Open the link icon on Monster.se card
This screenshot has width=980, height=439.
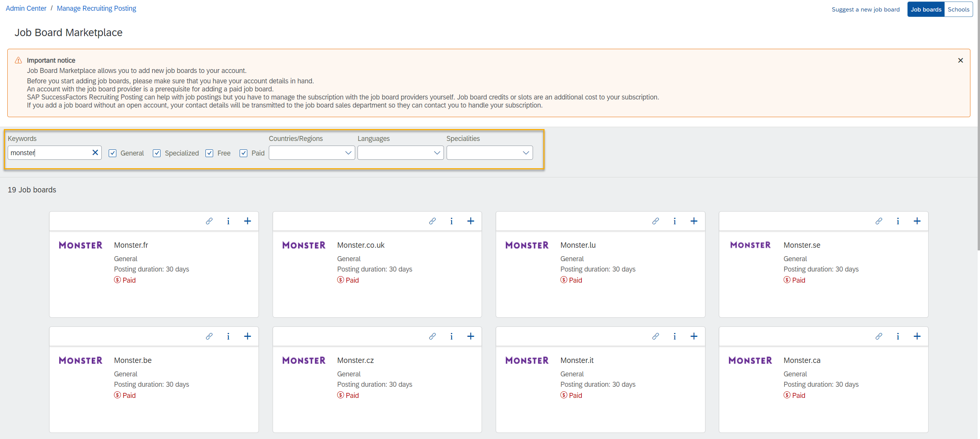coord(879,221)
